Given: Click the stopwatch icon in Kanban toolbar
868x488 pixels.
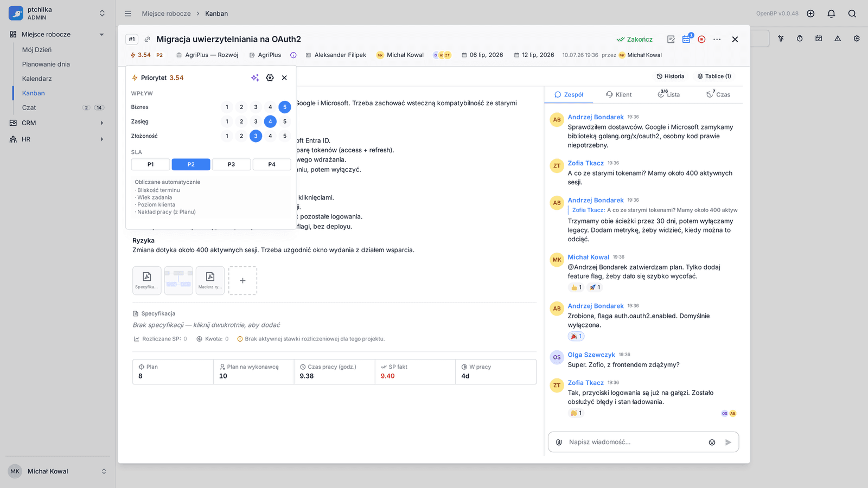Looking at the screenshot, I should [x=800, y=38].
